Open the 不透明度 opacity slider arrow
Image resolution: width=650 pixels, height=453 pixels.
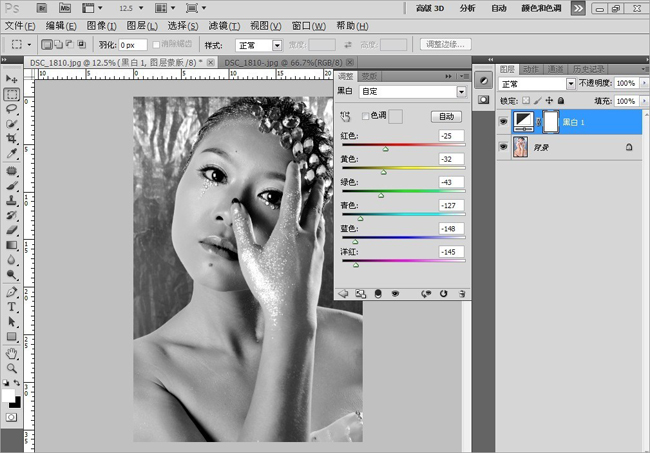click(644, 83)
